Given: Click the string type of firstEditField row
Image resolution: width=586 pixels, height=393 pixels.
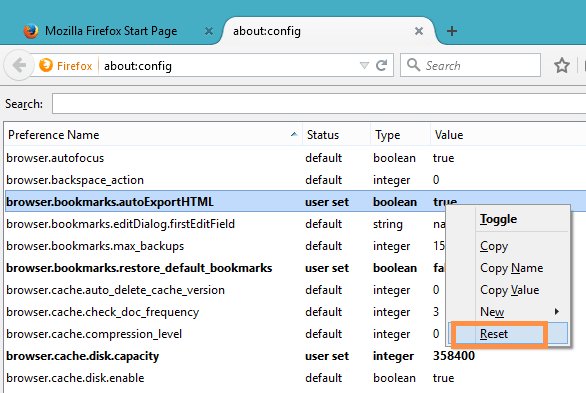Looking at the screenshot, I should tap(388, 224).
